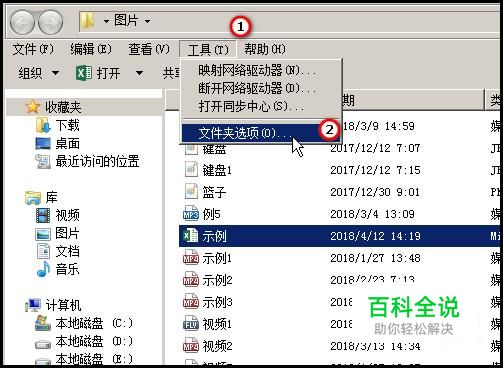
Task: Click the 本地磁盘 (C:) drive icon
Action: click(43, 323)
